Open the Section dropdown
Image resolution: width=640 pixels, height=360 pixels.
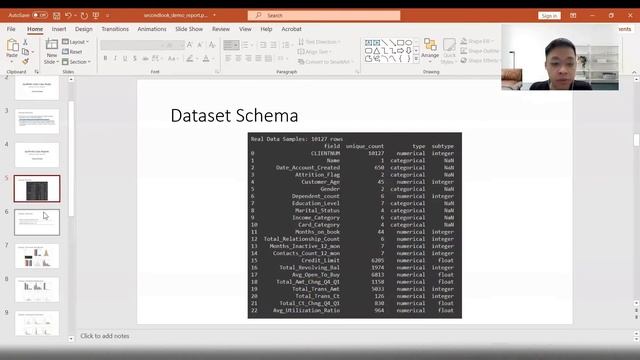click(x=77, y=62)
